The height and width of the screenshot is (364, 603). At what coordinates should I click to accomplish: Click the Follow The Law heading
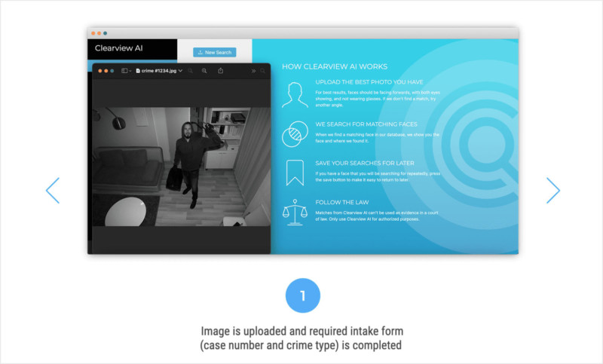342,202
